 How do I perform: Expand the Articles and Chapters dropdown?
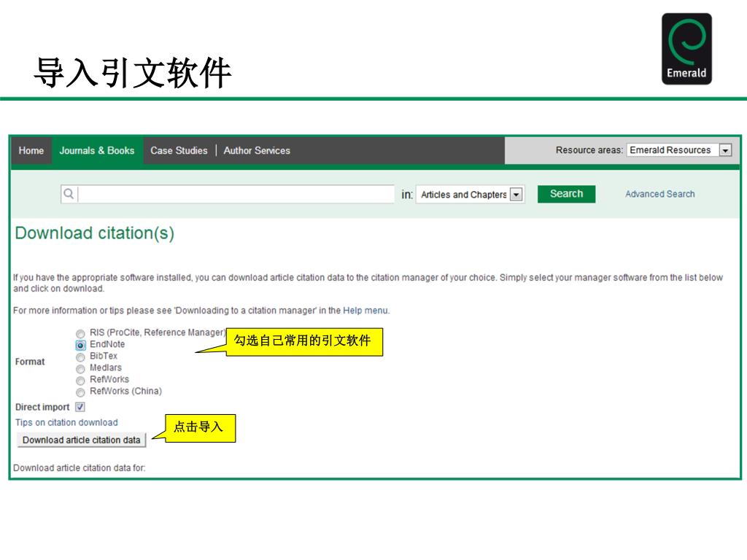(471, 194)
